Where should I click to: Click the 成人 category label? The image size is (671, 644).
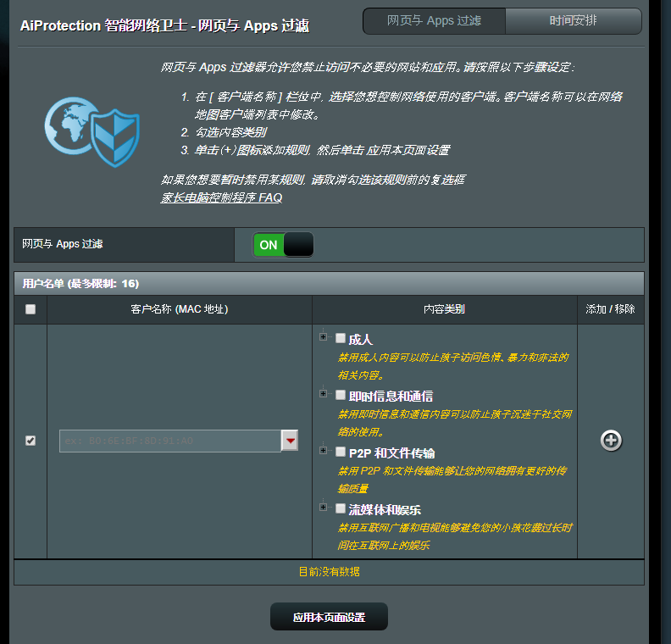coord(361,340)
